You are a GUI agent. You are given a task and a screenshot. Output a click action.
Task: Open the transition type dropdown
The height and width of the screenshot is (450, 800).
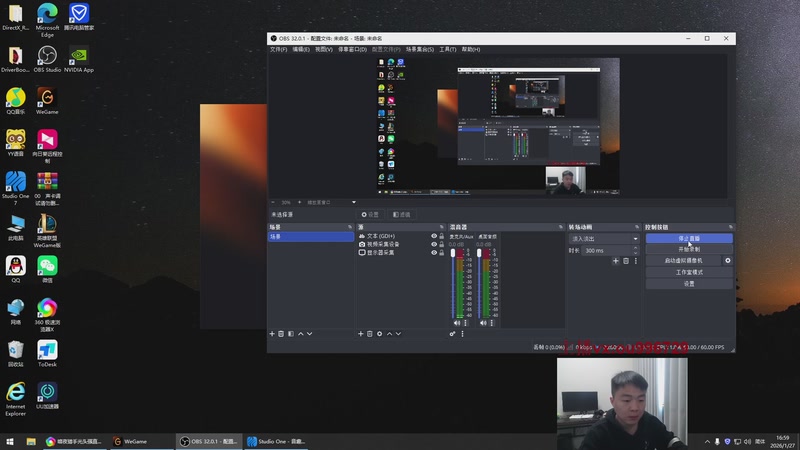coord(604,239)
